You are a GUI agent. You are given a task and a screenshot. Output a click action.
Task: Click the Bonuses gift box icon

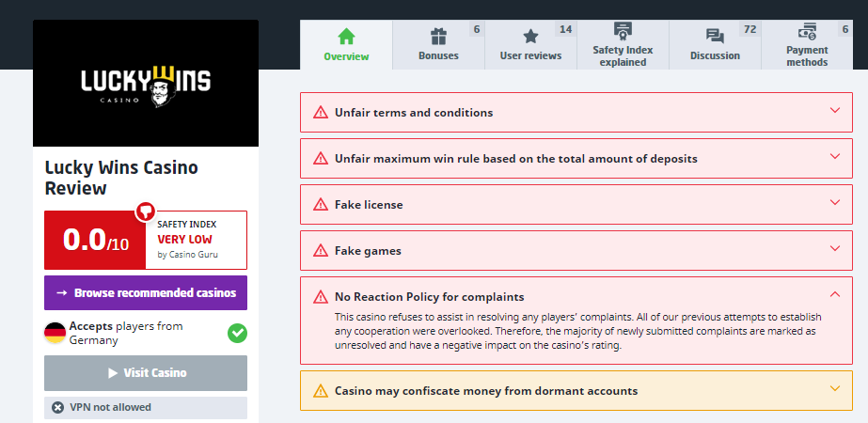(x=438, y=37)
